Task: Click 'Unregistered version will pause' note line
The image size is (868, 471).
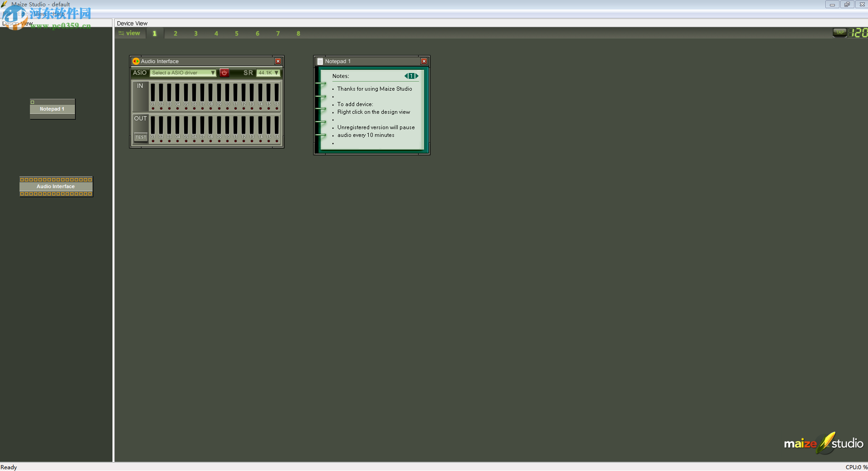Action: pos(376,127)
